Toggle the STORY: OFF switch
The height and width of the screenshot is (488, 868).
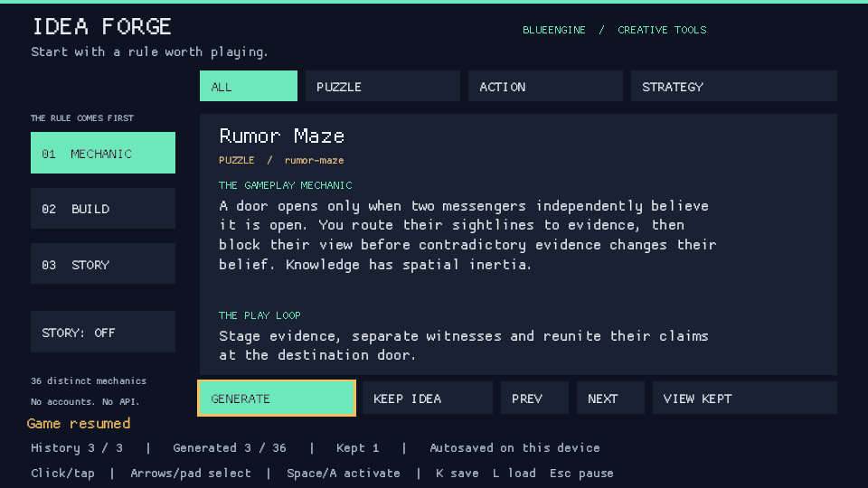103,332
